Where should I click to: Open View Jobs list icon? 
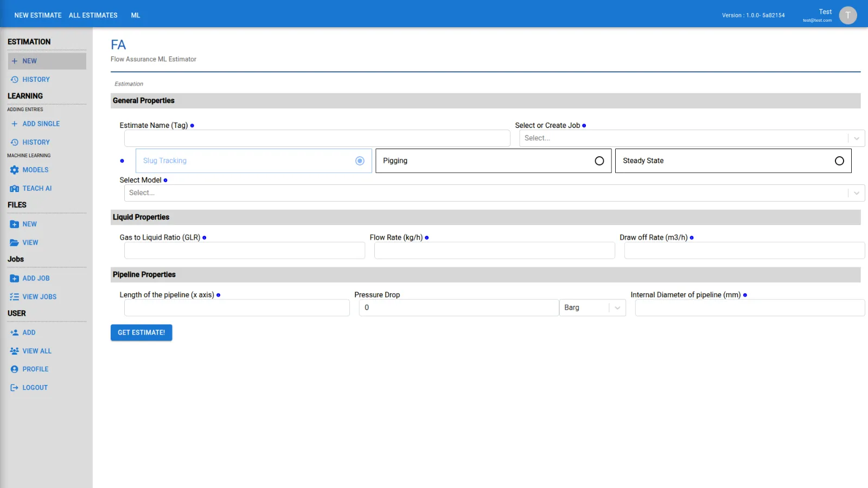[x=14, y=297]
